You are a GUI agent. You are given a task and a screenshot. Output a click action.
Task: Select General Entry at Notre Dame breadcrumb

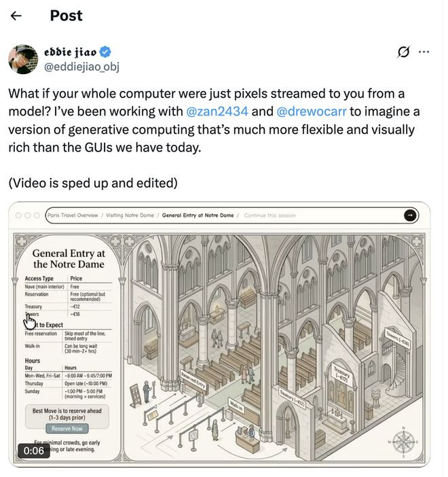click(198, 215)
